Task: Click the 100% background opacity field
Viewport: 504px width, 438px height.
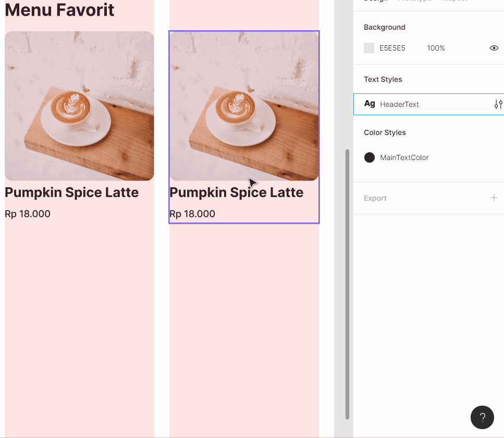Action: pos(436,48)
